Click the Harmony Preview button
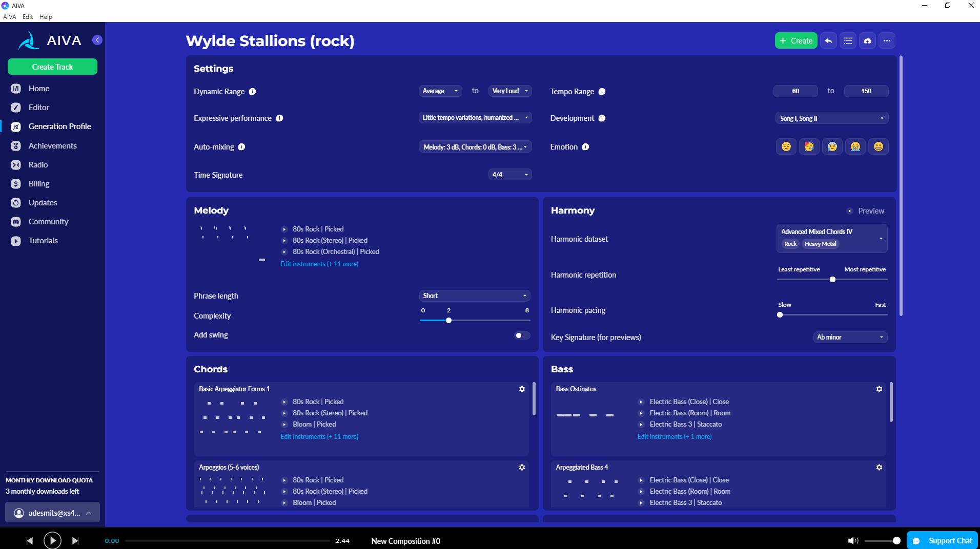980x549 pixels. pos(865,211)
